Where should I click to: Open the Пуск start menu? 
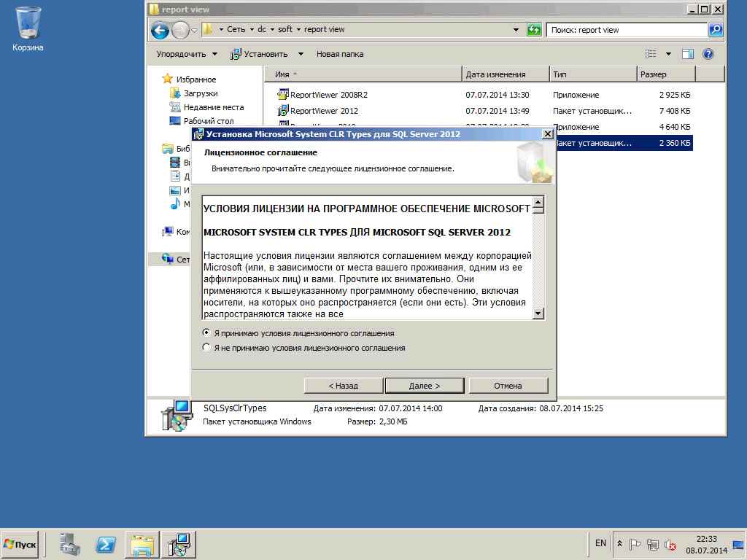[20, 544]
